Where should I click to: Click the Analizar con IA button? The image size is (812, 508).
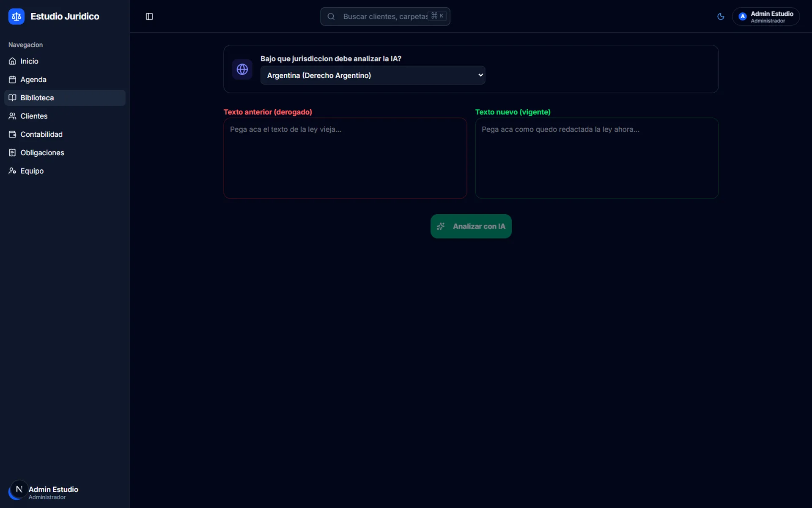pos(471,226)
